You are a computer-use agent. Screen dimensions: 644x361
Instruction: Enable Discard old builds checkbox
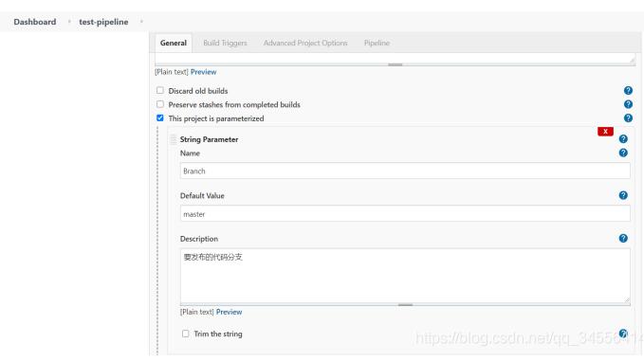159,90
